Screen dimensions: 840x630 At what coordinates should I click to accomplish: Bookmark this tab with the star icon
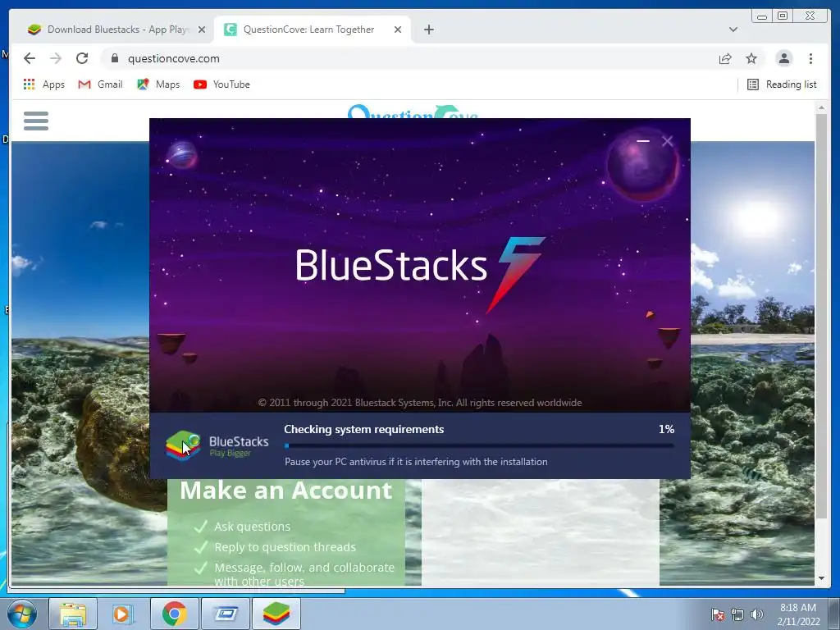(x=751, y=58)
